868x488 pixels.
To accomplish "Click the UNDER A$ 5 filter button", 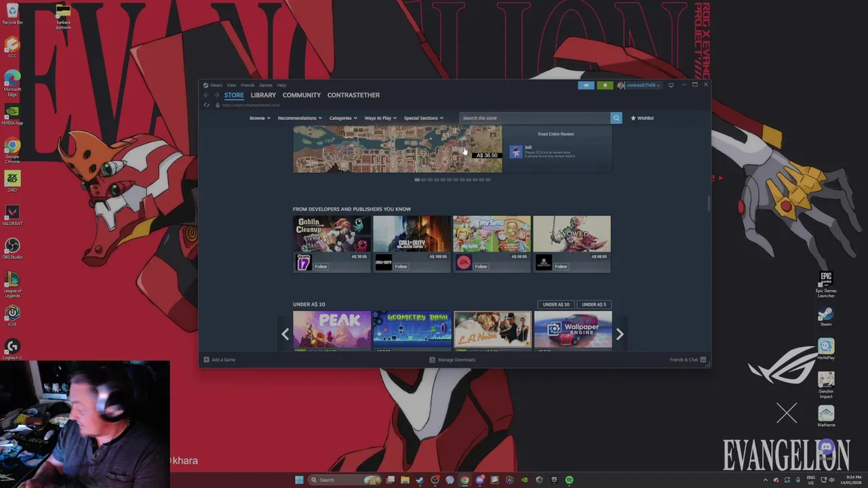I will click(x=594, y=304).
